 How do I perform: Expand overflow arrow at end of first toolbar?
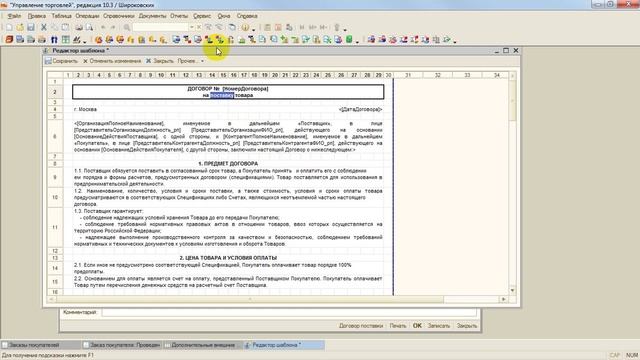pos(345,29)
